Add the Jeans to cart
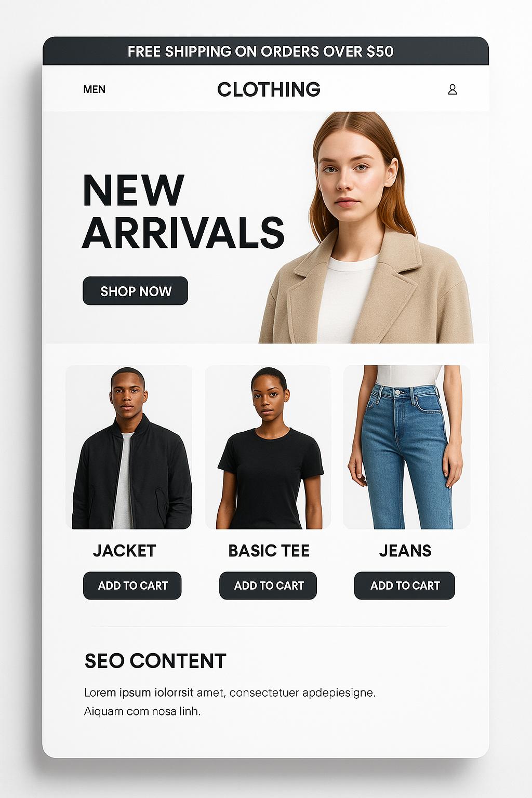This screenshot has width=532, height=798. tap(405, 586)
